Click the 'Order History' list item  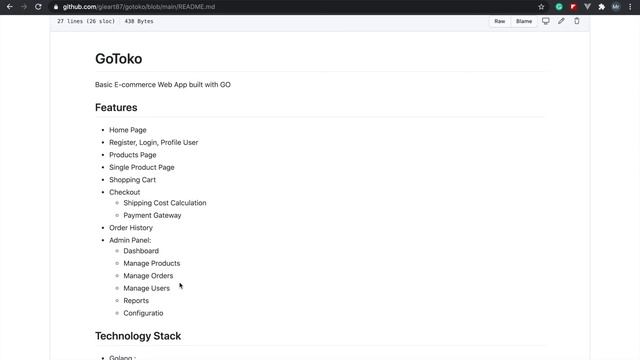131,228
